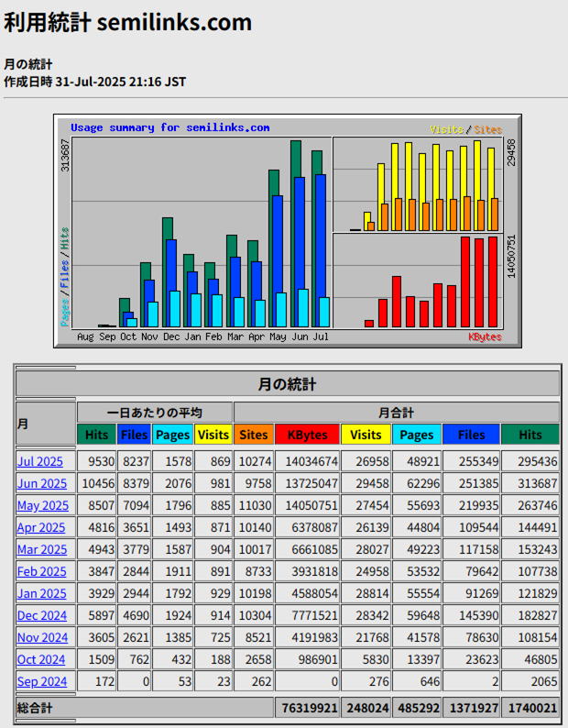Viewport: 568px width, 728px height.
Task: Open the Apr 2025 monthly report link
Action: (41, 527)
